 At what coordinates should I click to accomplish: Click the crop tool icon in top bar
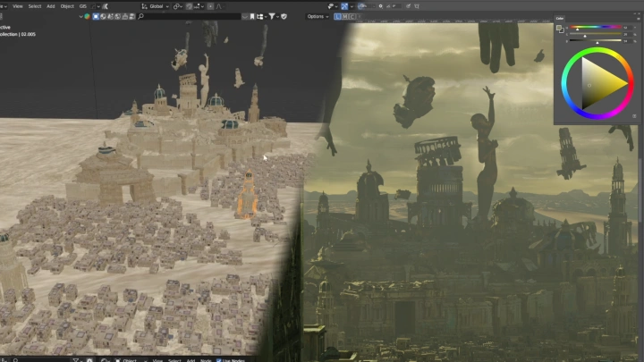(417, 6)
